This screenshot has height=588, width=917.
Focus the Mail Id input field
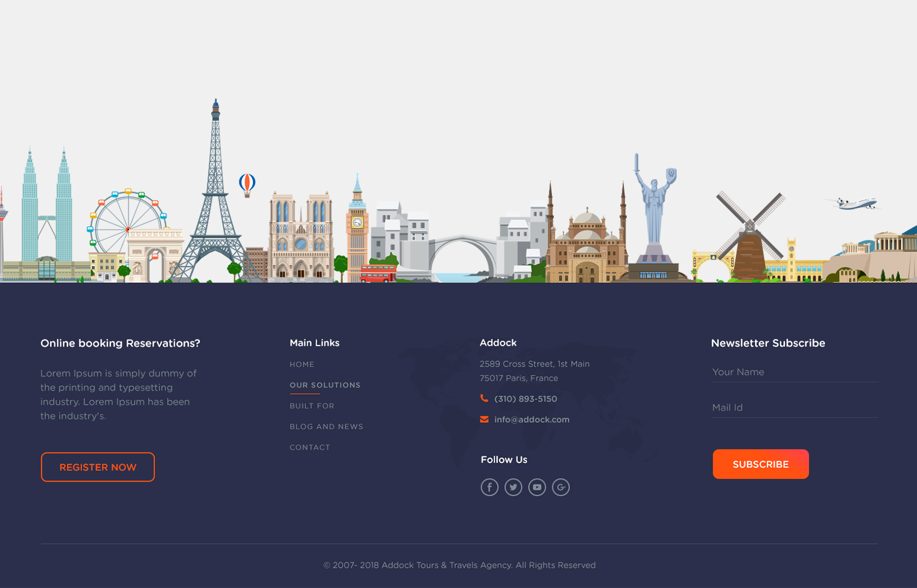click(794, 408)
